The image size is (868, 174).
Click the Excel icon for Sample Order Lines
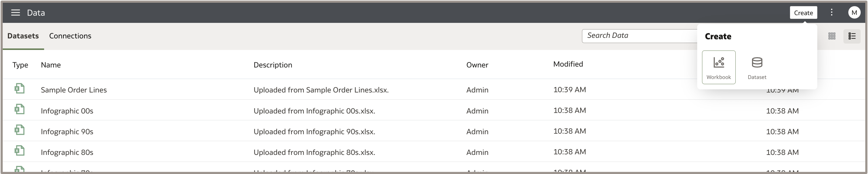point(20,89)
